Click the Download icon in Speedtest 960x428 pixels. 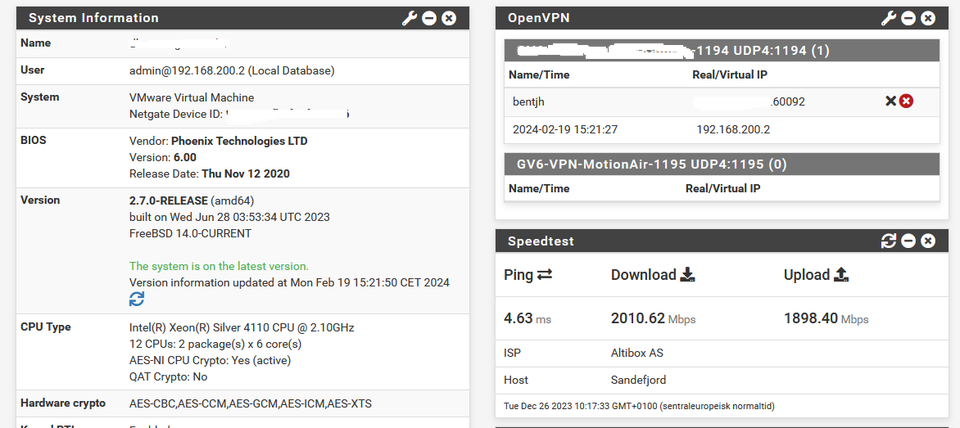(x=688, y=275)
